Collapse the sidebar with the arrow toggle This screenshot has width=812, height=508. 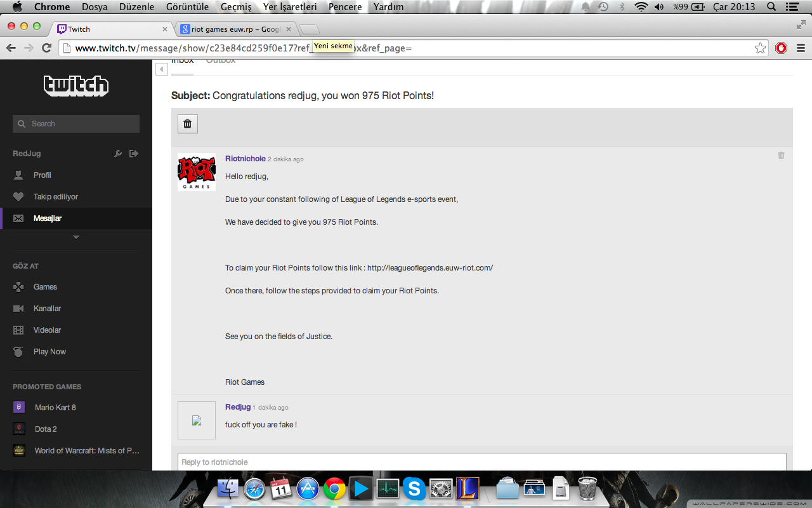point(162,69)
